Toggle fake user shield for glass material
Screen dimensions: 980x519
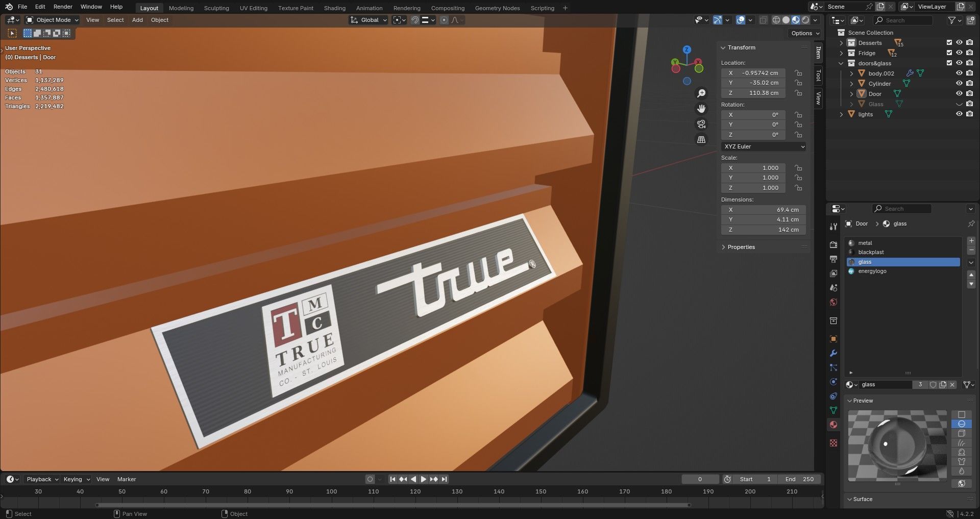(933, 385)
